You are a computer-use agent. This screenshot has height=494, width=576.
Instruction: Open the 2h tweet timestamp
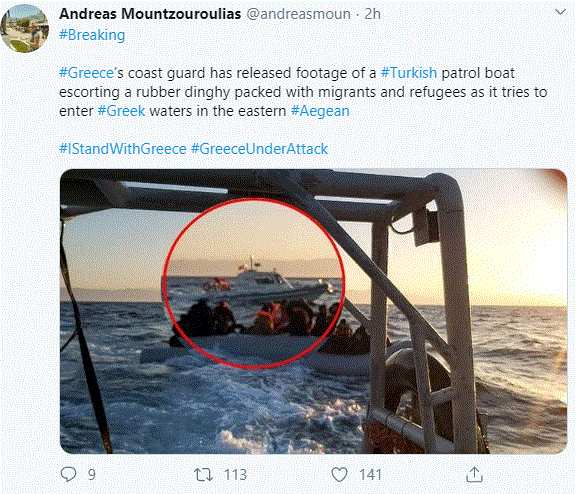pyautogui.click(x=372, y=14)
